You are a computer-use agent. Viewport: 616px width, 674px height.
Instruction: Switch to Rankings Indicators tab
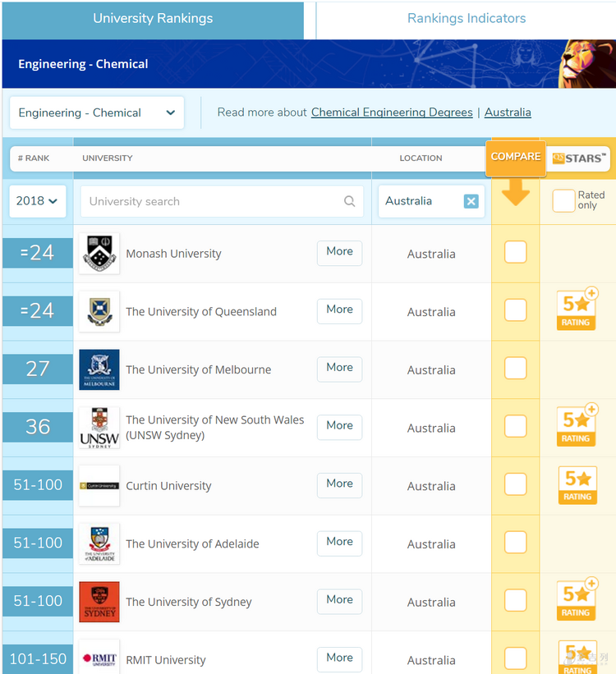point(467,19)
